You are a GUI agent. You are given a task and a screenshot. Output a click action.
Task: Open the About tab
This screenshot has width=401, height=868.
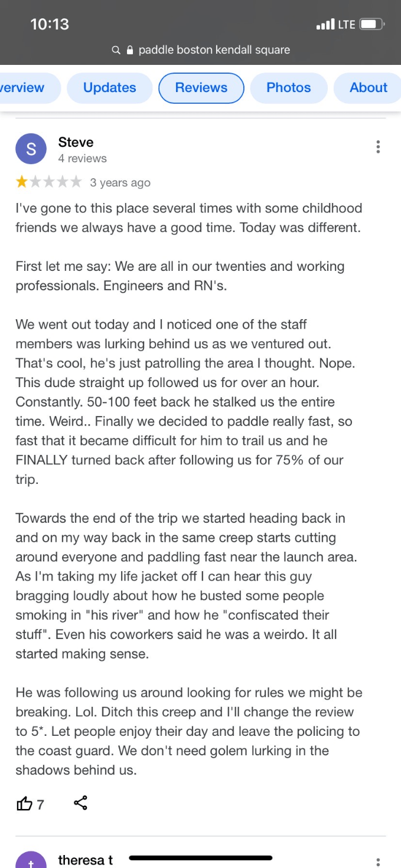[x=367, y=88]
